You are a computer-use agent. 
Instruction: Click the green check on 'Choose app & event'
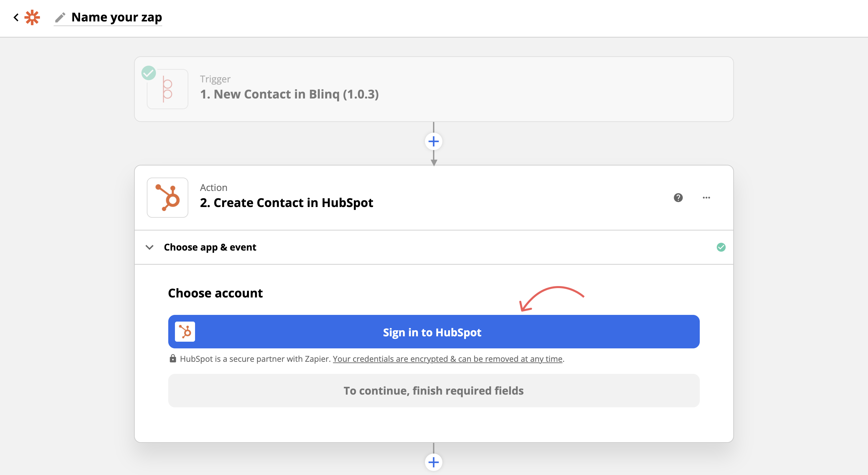pos(721,247)
